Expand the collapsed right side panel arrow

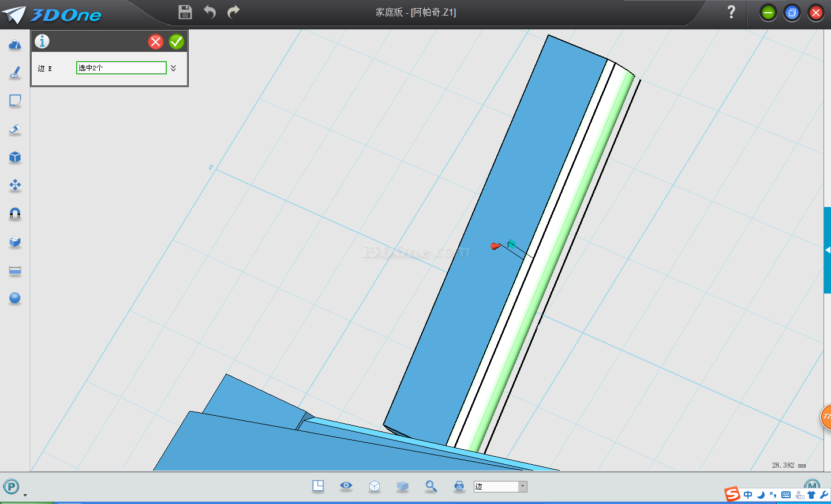(x=828, y=250)
